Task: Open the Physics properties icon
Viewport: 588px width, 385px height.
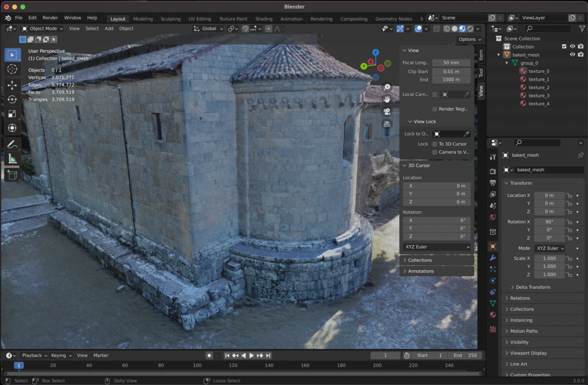Action: click(493, 280)
